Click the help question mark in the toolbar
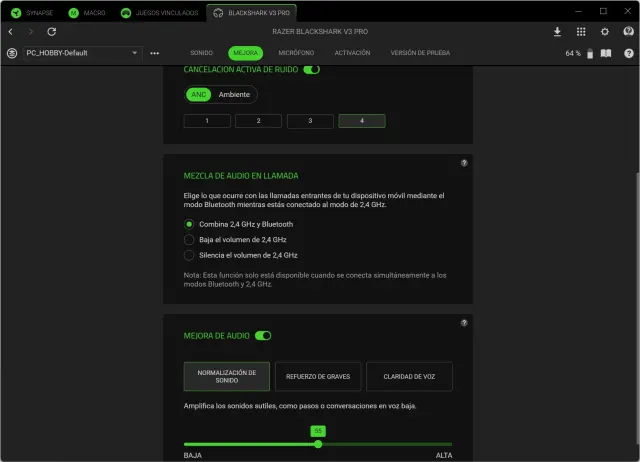This screenshot has width=640, height=462. click(629, 53)
